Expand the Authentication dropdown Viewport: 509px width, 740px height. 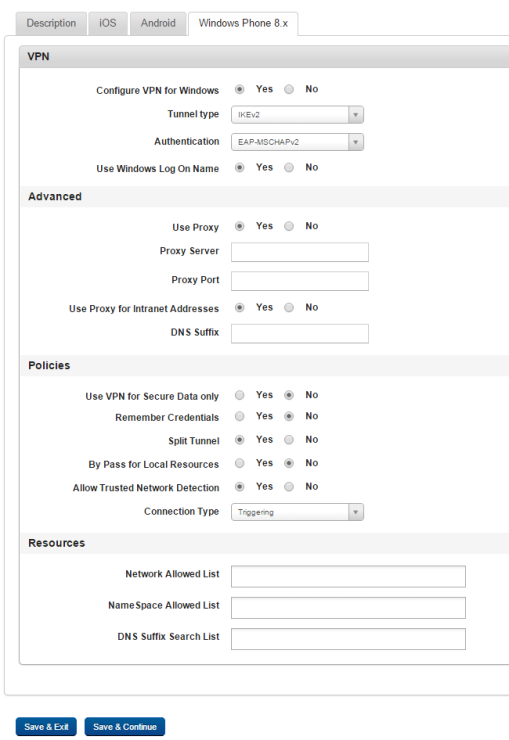297,142
